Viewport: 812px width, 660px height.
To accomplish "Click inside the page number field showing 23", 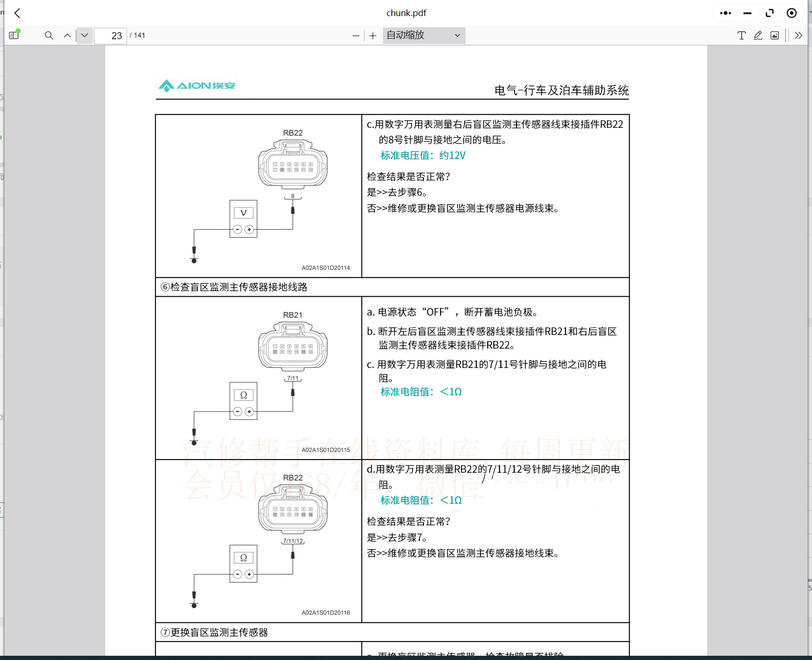I will pos(111,36).
